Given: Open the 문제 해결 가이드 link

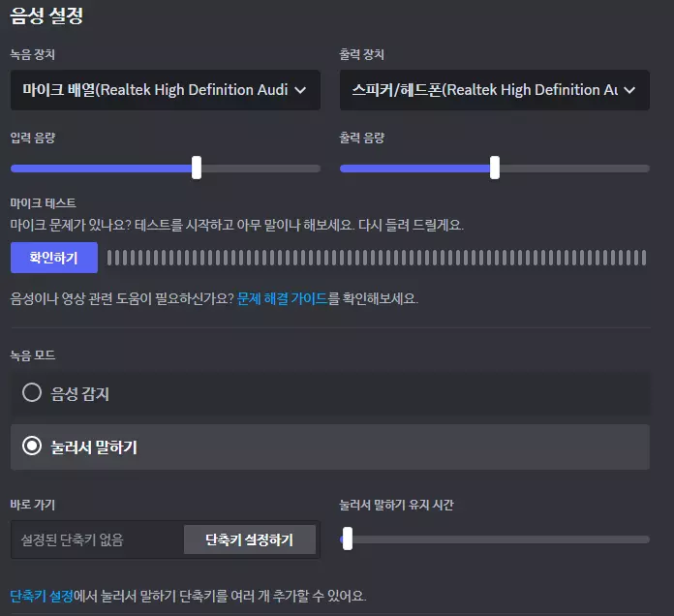Looking at the screenshot, I should click(x=283, y=298).
